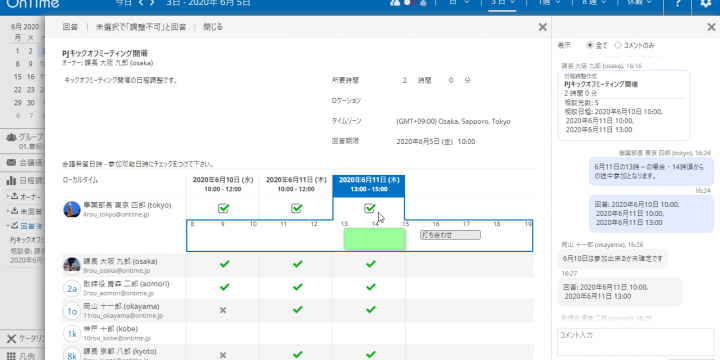
Task: Click the グループ people icon in sidebar
Action: tap(11, 137)
